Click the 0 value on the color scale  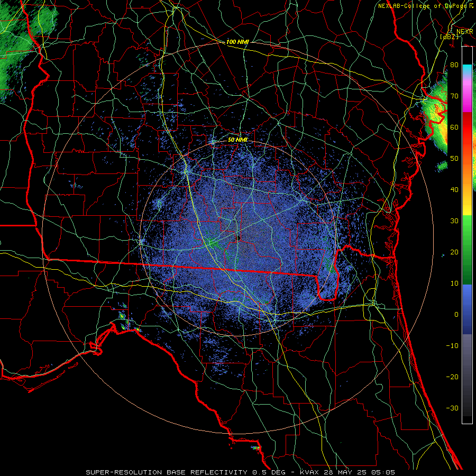point(456,315)
